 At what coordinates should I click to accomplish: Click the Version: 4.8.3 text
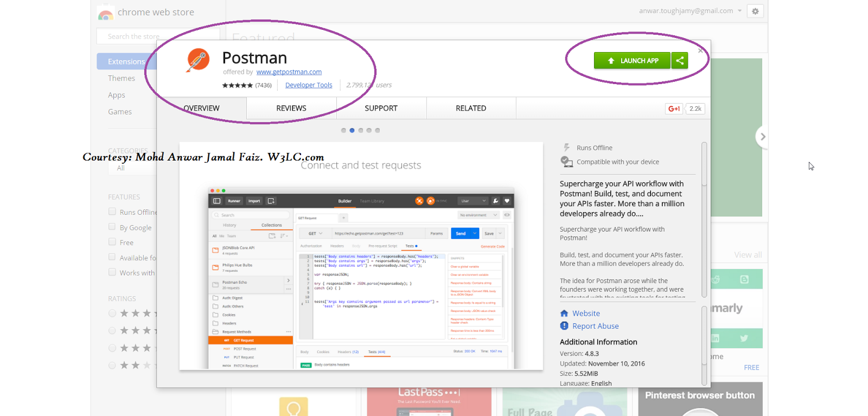pyautogui.click(x=579, y=354)
